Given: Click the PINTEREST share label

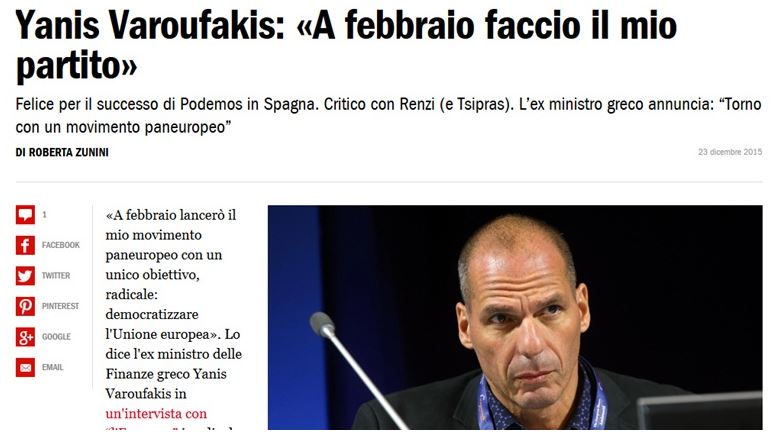Looking at the screenshot, I should click(60, 306).
